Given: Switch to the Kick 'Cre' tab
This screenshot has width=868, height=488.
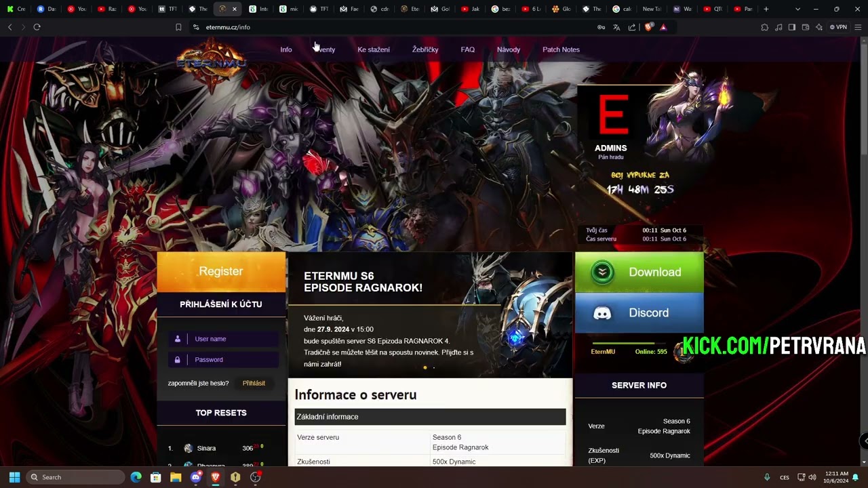Looking at the screenshot, I should [x=16, y=9].
